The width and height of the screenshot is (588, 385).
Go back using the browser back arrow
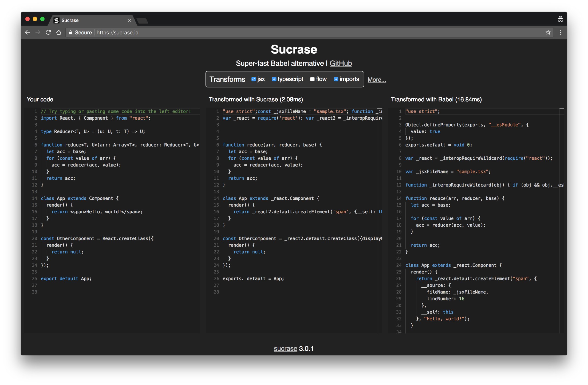coord(27,32)
